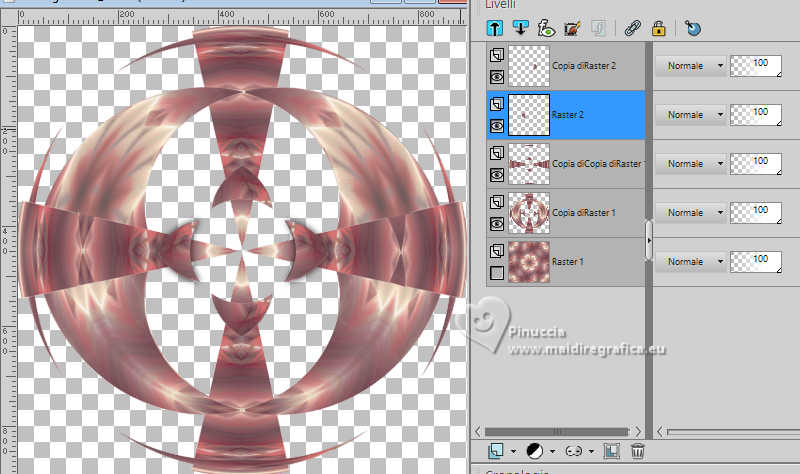Click the Copia diRaster 2 layer thumbnail
The image size is (800, 474).
529,66
